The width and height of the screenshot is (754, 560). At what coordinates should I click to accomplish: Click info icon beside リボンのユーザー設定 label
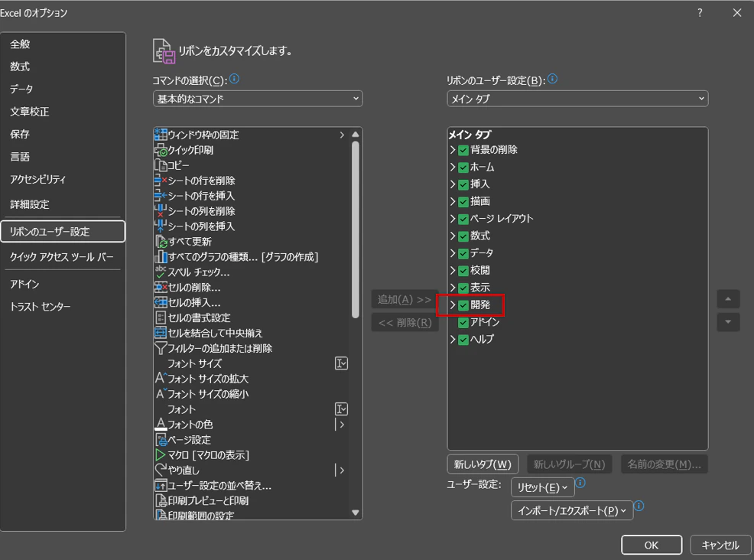(x=553, y=79)
